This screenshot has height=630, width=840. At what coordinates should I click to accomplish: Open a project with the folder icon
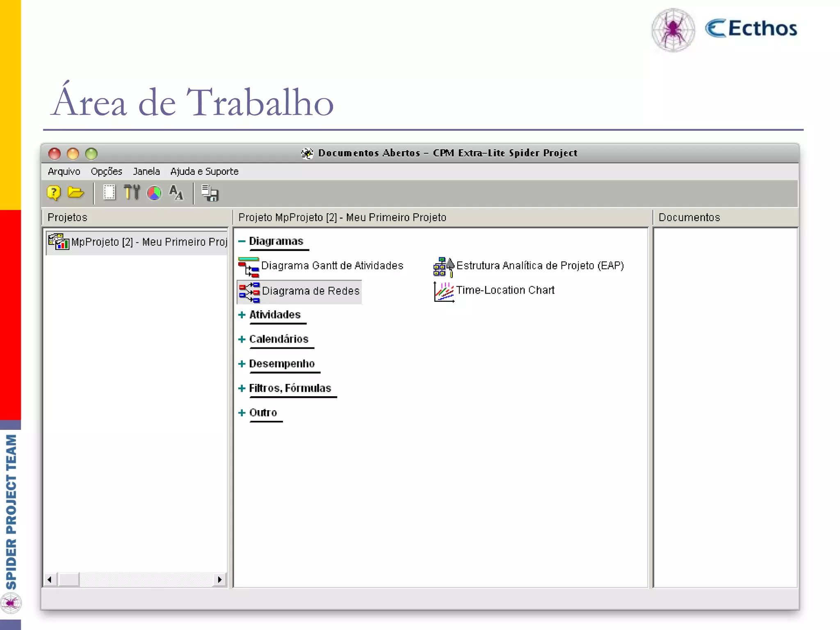tap(76, 192)
